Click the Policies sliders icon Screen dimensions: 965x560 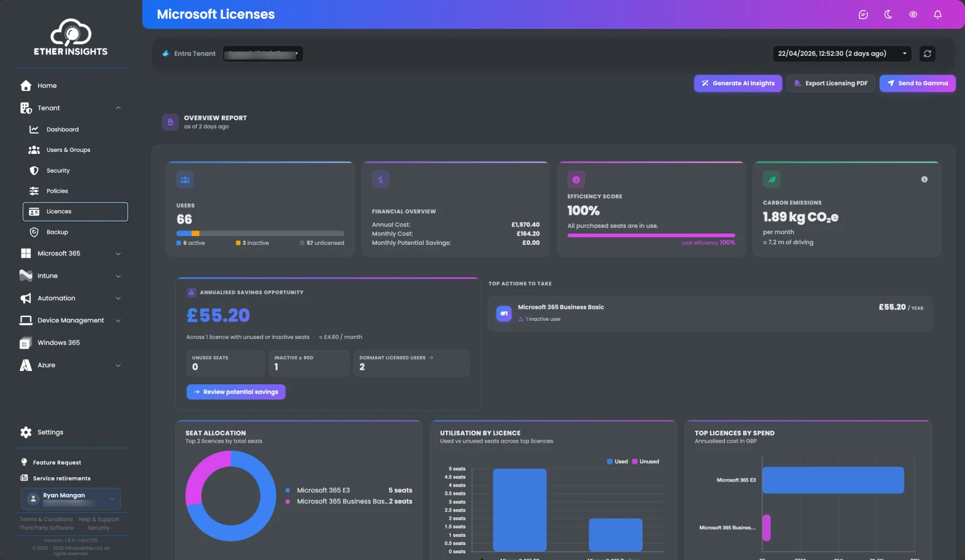point(34,191)
